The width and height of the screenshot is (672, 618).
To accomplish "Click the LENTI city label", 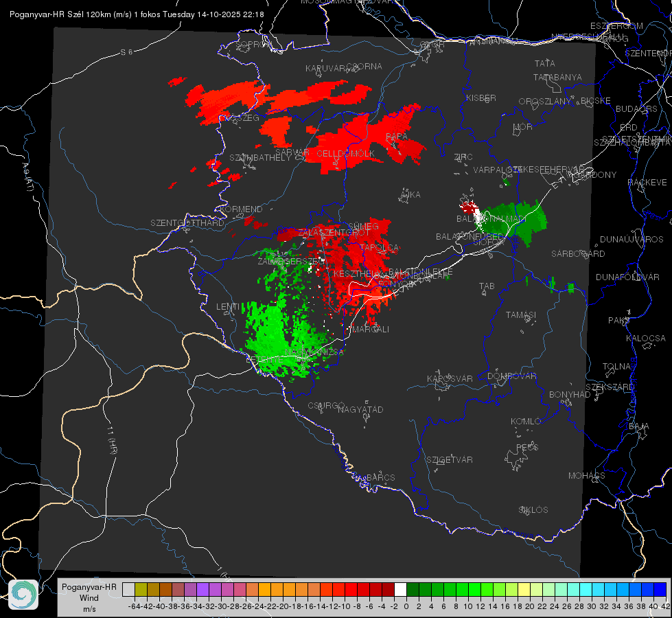I will [x=228, y=307].
